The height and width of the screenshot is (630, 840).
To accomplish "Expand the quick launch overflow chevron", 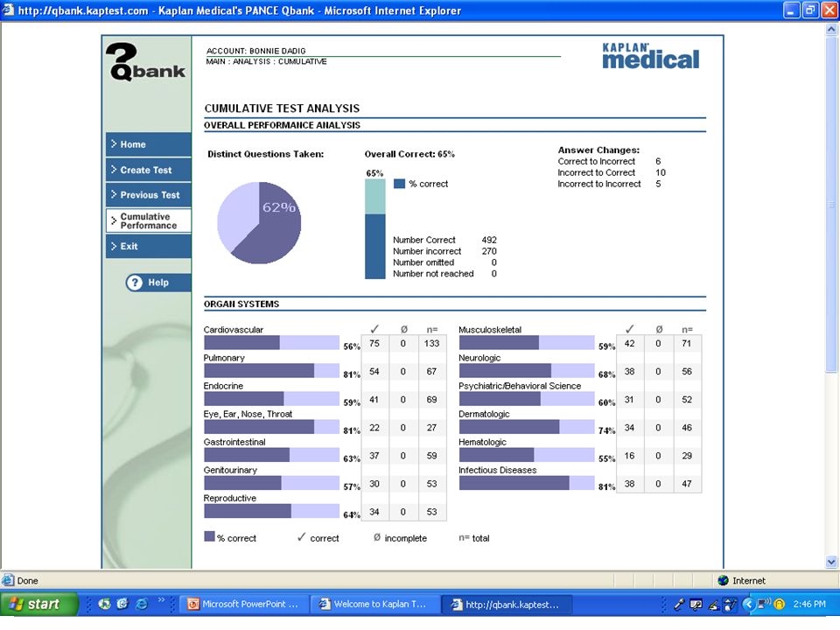I will [161, 600].
